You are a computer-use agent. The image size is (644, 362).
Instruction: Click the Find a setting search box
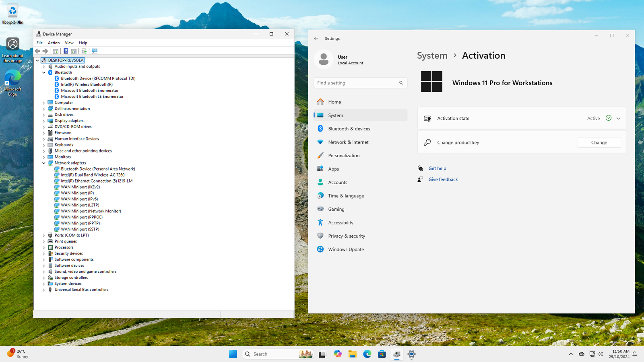pos(360,83)
